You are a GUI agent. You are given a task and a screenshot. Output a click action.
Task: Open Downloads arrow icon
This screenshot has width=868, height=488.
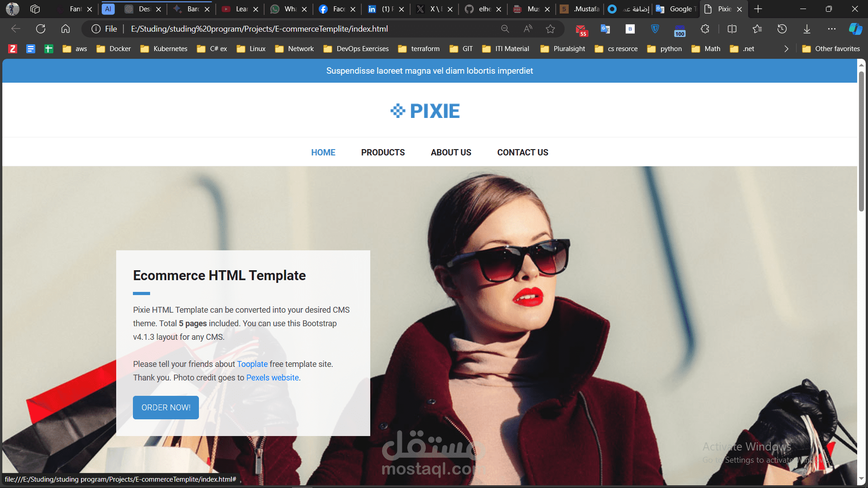click(807, 29)
